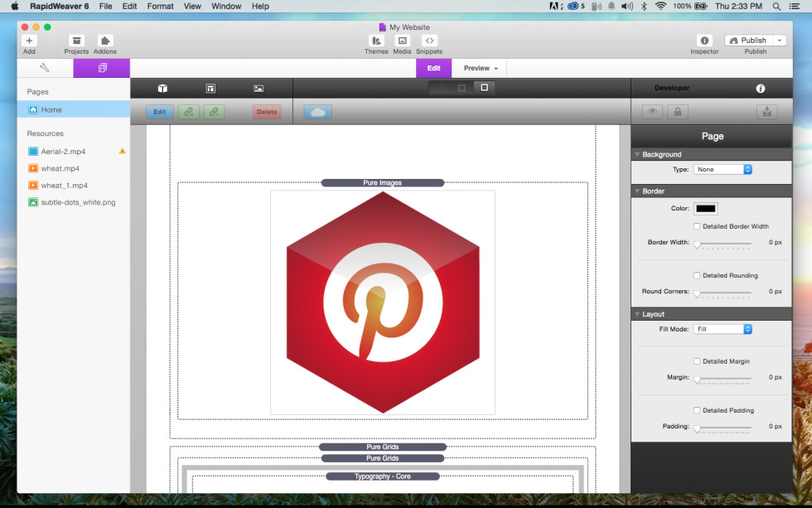The width and height of the screenshot is (812, 508).
Task: Enable Detailed Border Width checkbox
Action: [x=697, y=226]
